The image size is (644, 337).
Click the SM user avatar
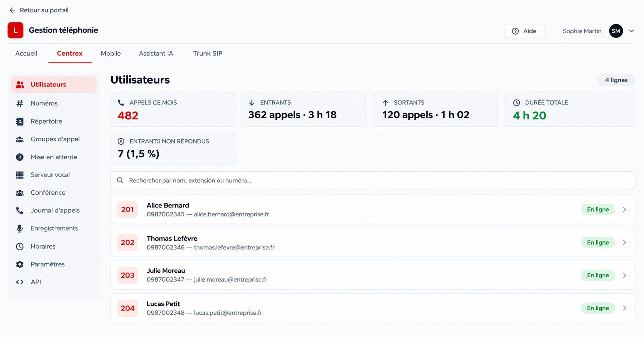click(x=616, y=31)
